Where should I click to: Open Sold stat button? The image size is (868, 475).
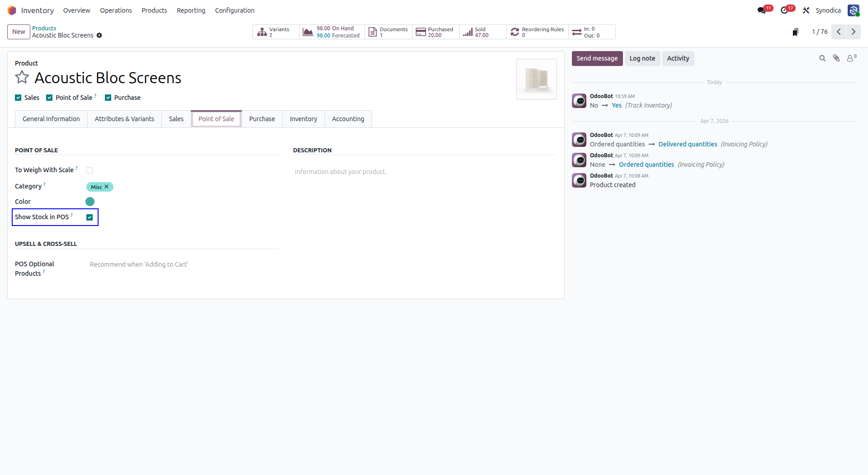[483, 32]
